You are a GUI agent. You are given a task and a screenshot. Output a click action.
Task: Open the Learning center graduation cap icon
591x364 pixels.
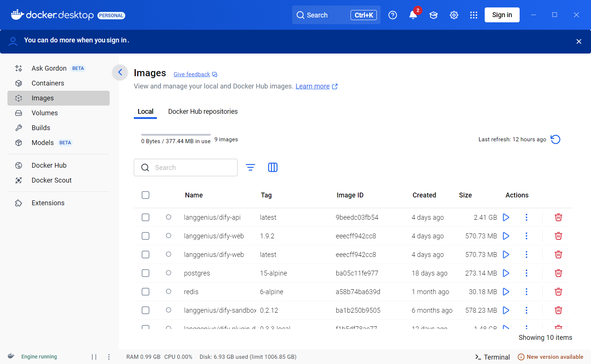point(433,15)
